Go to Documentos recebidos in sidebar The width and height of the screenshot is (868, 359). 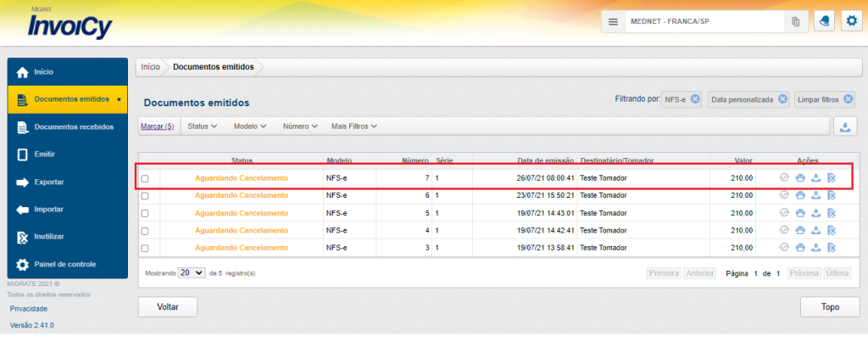[73, 127]
